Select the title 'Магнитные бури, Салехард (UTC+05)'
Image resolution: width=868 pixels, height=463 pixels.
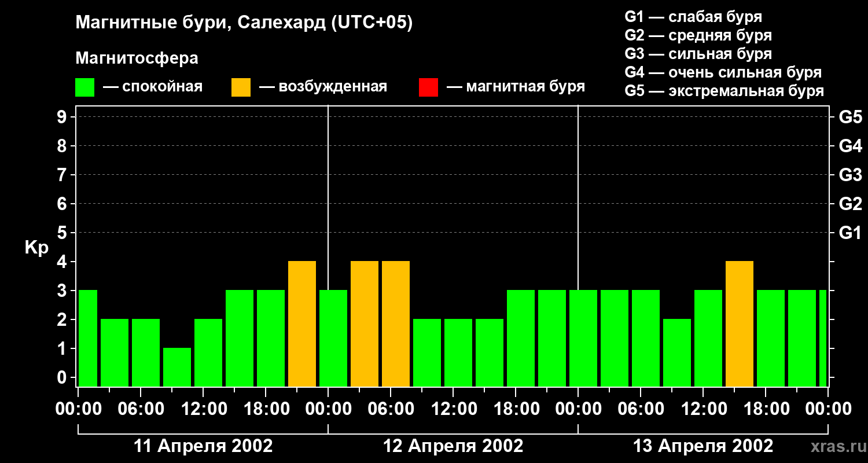244,23
